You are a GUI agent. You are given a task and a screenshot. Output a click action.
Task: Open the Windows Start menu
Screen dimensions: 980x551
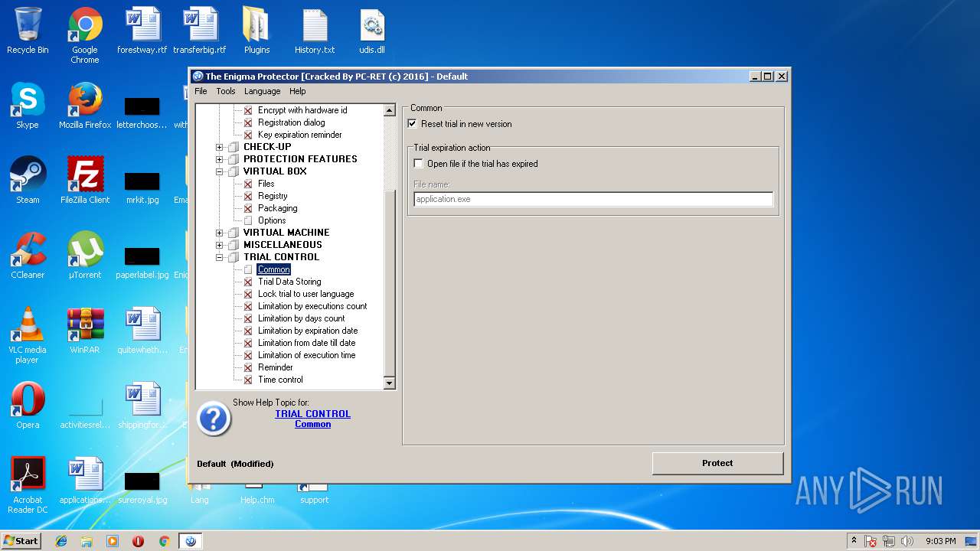[21, 541]
